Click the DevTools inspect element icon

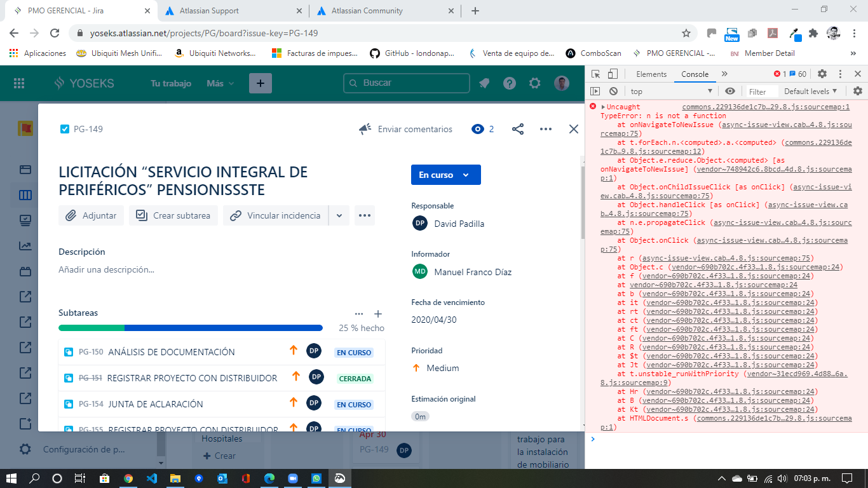(x=595, y=74)
